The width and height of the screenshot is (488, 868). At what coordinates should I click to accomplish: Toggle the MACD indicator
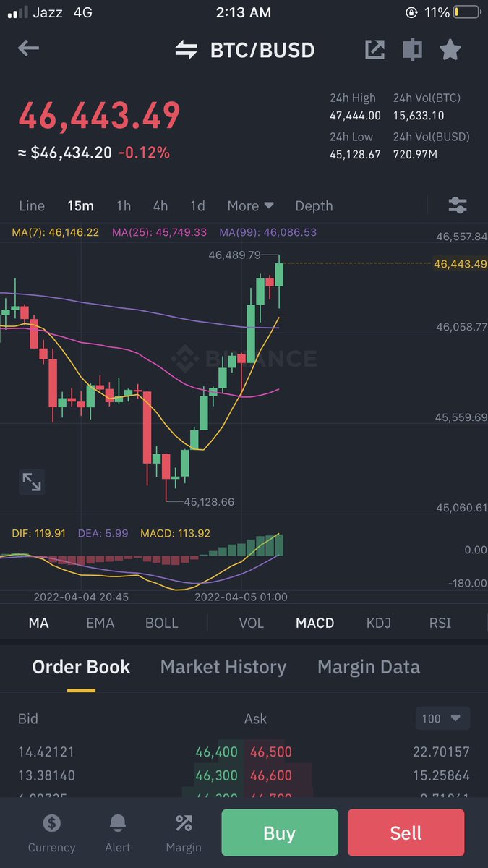[x=315, y=623]
